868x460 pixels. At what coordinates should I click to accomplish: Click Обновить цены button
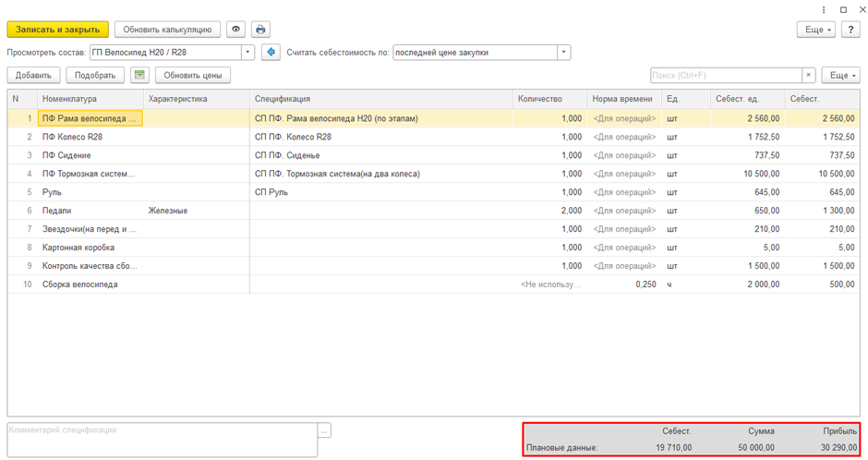tap(193, 76)
